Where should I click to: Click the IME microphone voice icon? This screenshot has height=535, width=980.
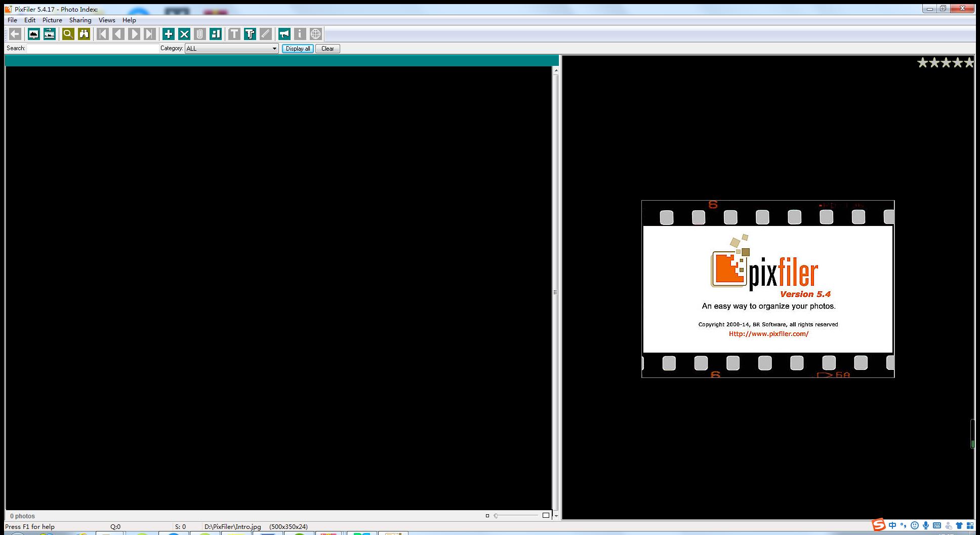926,526
